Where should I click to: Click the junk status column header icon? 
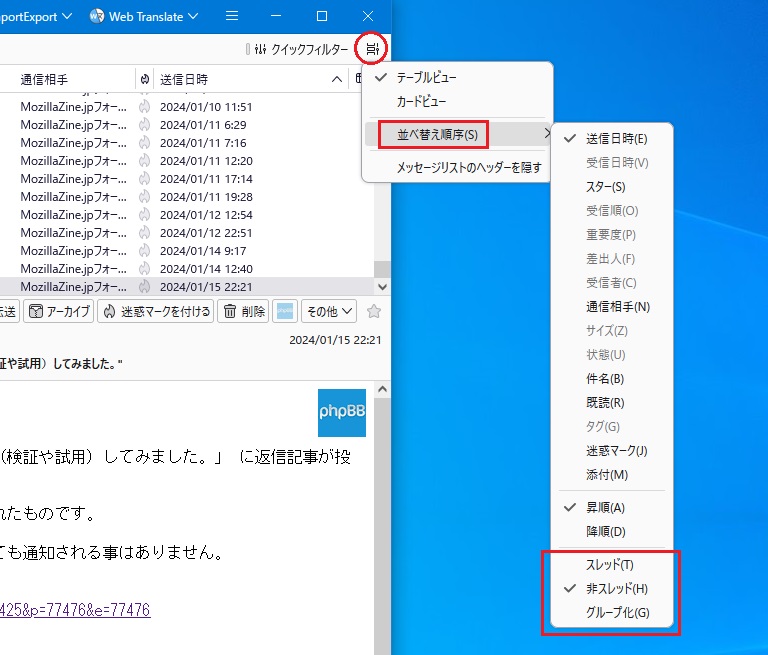(145, 79)
